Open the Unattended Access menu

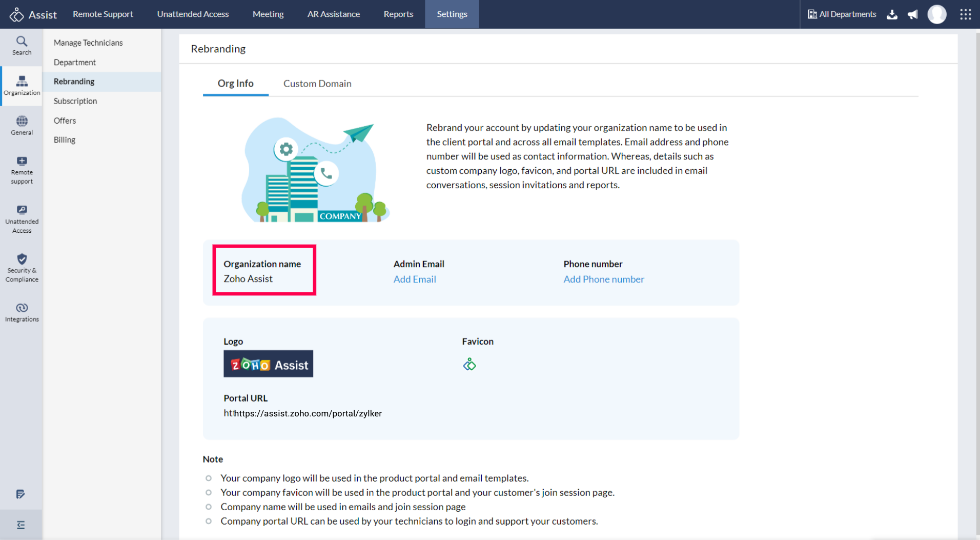point(193,14)
